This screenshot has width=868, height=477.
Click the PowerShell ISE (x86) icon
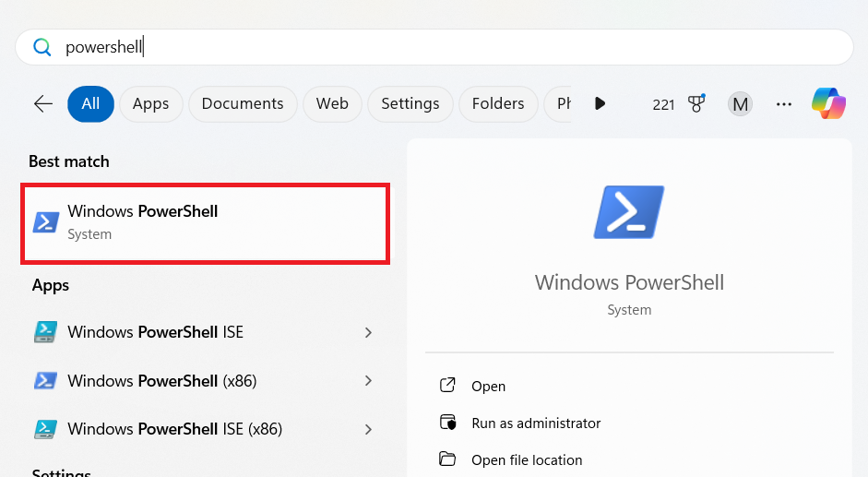[45, 429]
